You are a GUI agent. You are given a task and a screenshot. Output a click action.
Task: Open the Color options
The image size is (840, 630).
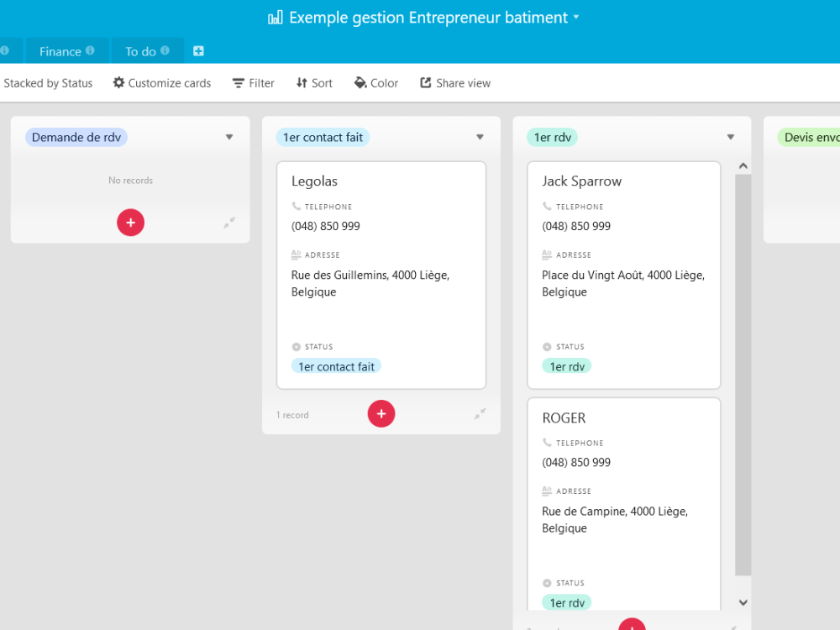pyautogui.click(x=375, y=82)
